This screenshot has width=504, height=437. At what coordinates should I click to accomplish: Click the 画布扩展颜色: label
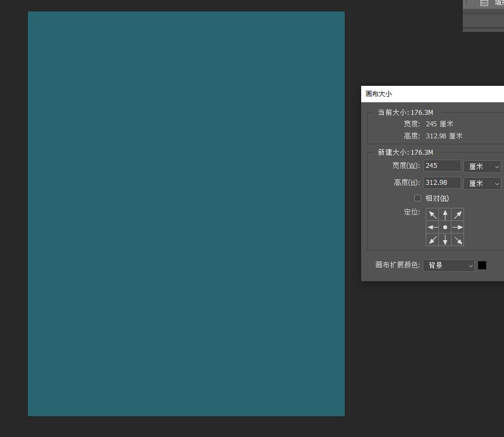398,265
